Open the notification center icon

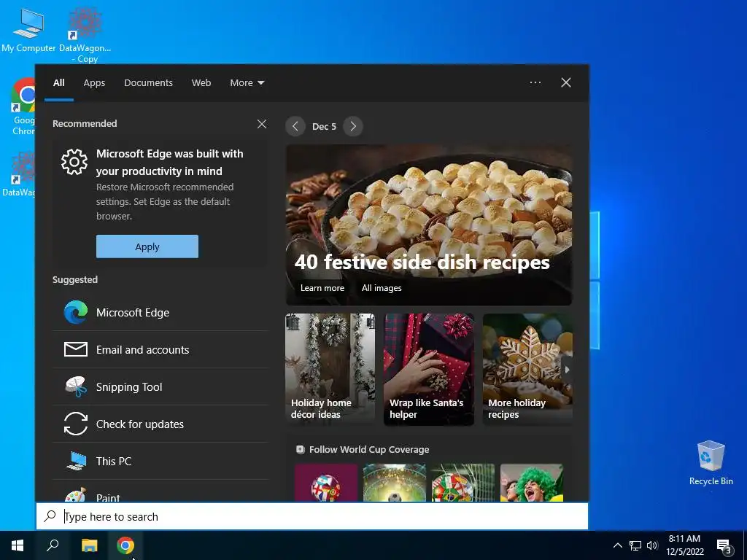pyautogui.click(x=724, y=546)
